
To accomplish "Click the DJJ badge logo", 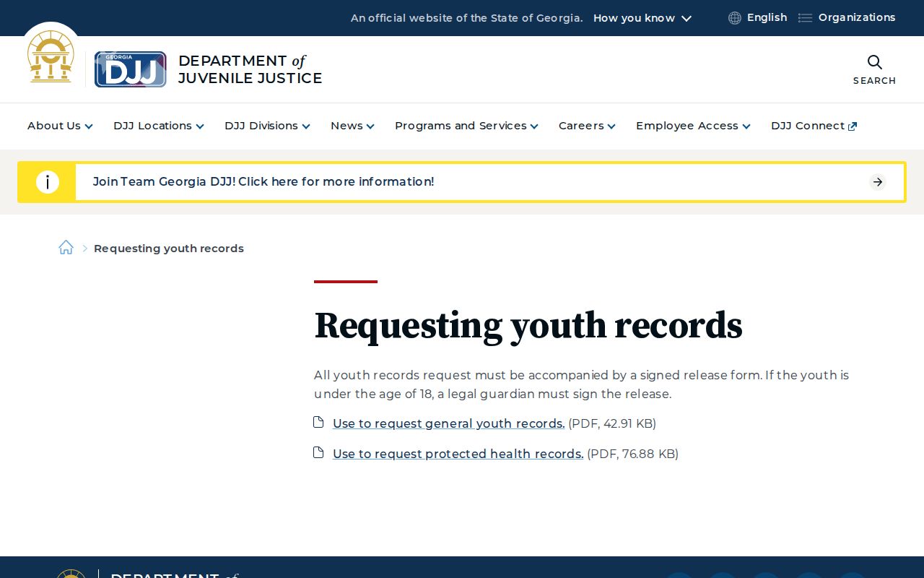I will click(131, 69).
